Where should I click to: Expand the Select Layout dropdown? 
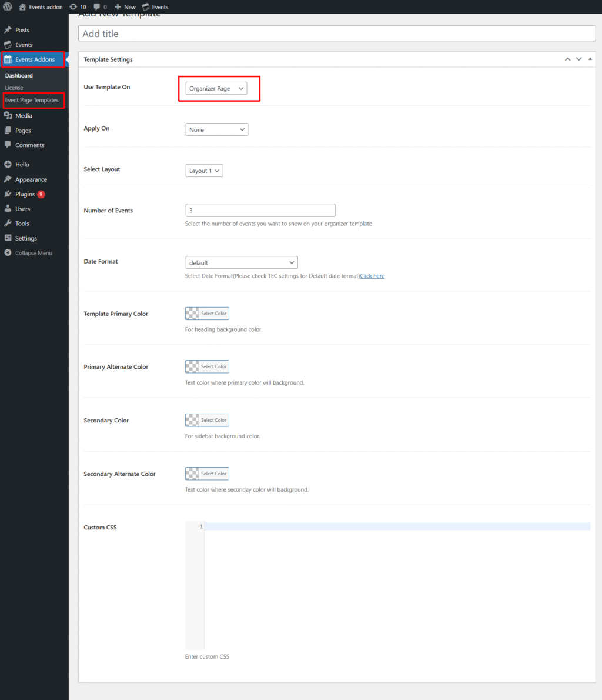(x=204, y=170)
